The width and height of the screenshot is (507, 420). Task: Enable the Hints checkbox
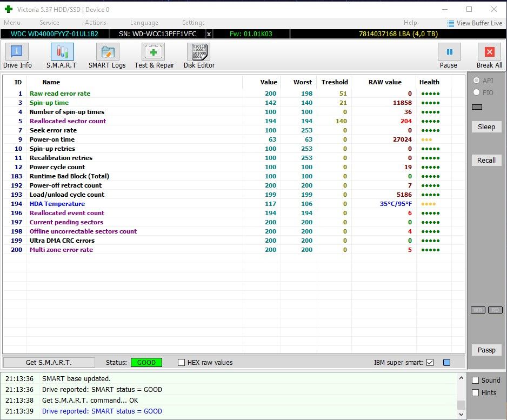click(x=475, y=393)
